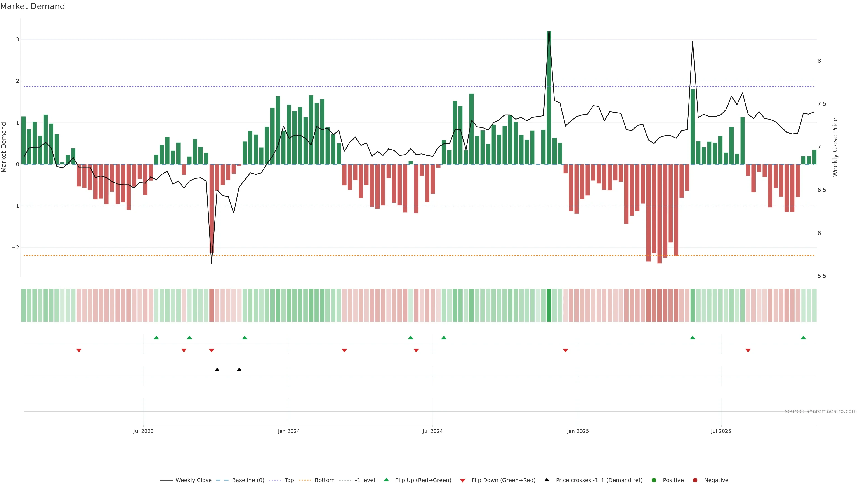Click the black triangle Price crosses legend icon
The image size is (868, 488).
[x=547, y=480]
